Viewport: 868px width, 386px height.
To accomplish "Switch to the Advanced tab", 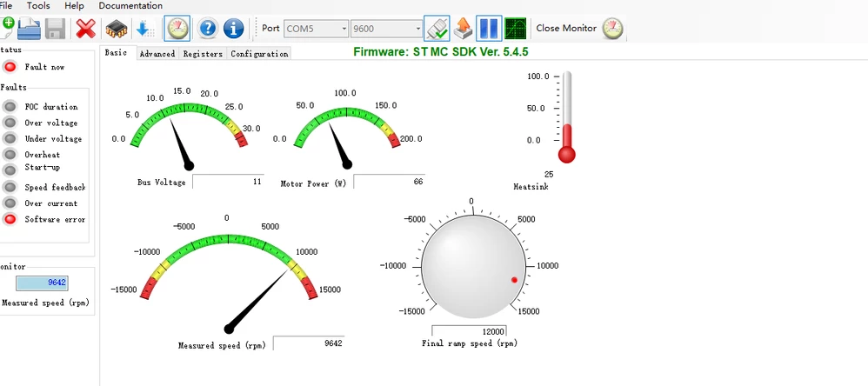I will 157,54.
